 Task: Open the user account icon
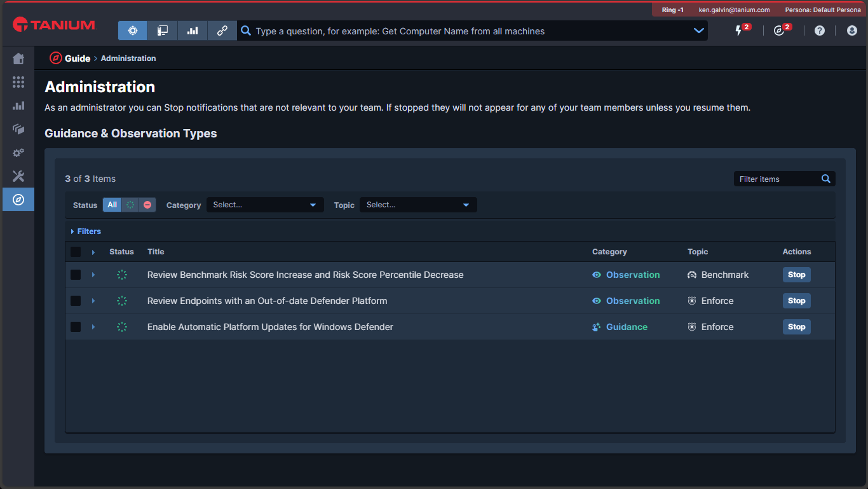pyautogui.click(x=852, y=31)
